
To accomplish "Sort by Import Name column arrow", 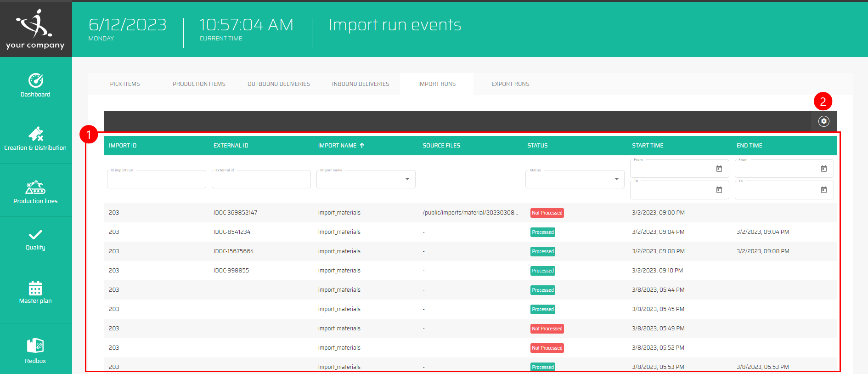I will pos(362,146).
